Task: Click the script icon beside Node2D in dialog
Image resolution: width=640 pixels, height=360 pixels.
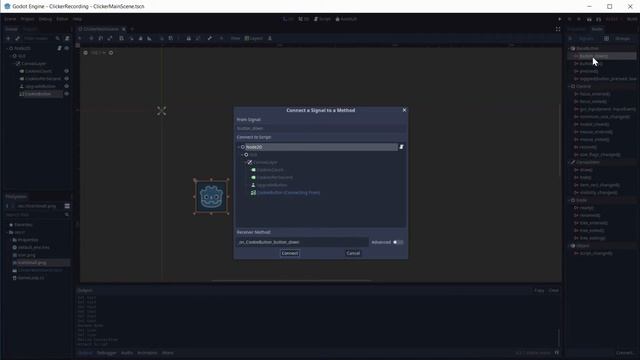Action: 401,147
